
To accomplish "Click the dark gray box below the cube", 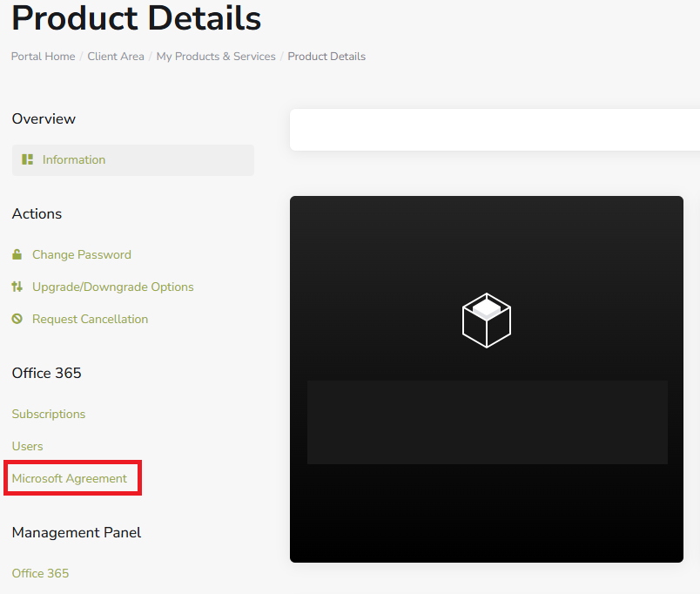I will pyautogui.click(x=487, y=422).
